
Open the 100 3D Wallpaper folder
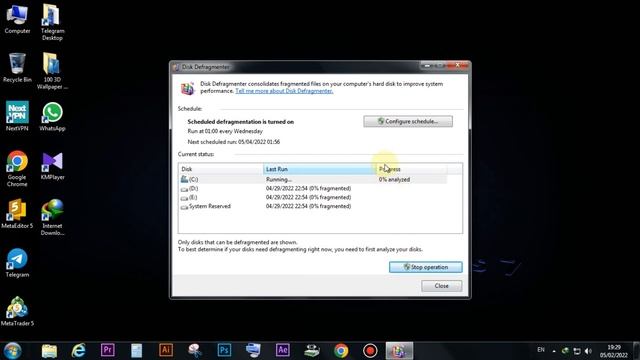(52, 71)
